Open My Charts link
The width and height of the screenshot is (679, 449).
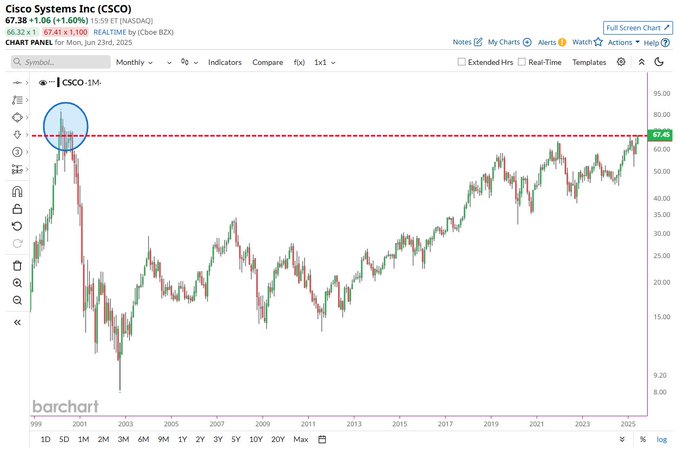tap(510, 42)
